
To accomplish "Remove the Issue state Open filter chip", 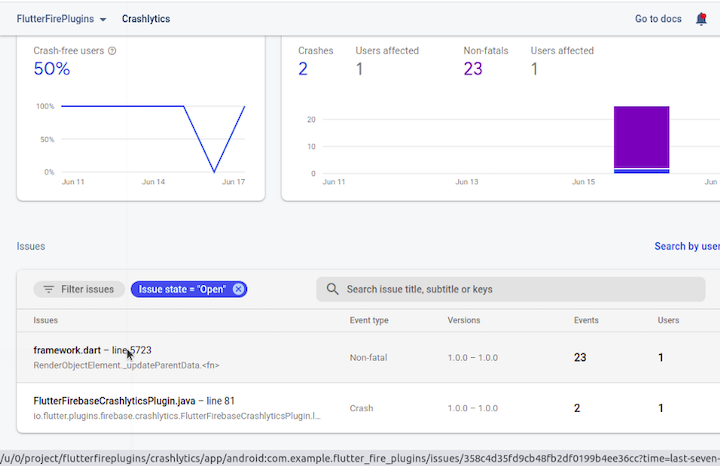I will click(x=238, y=289).
